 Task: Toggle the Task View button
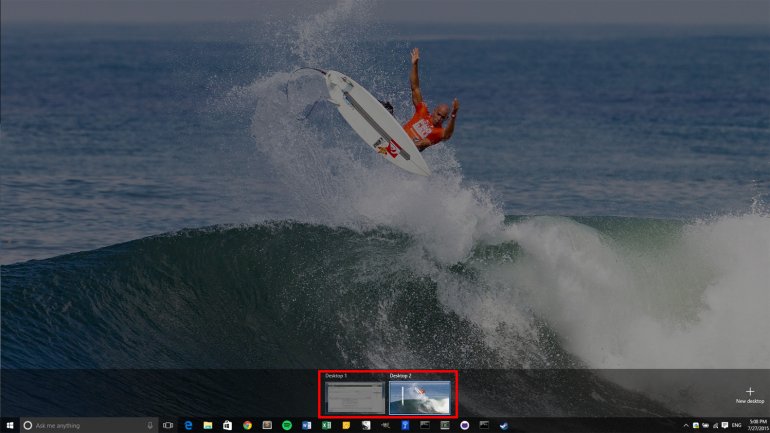click(168, 425)
